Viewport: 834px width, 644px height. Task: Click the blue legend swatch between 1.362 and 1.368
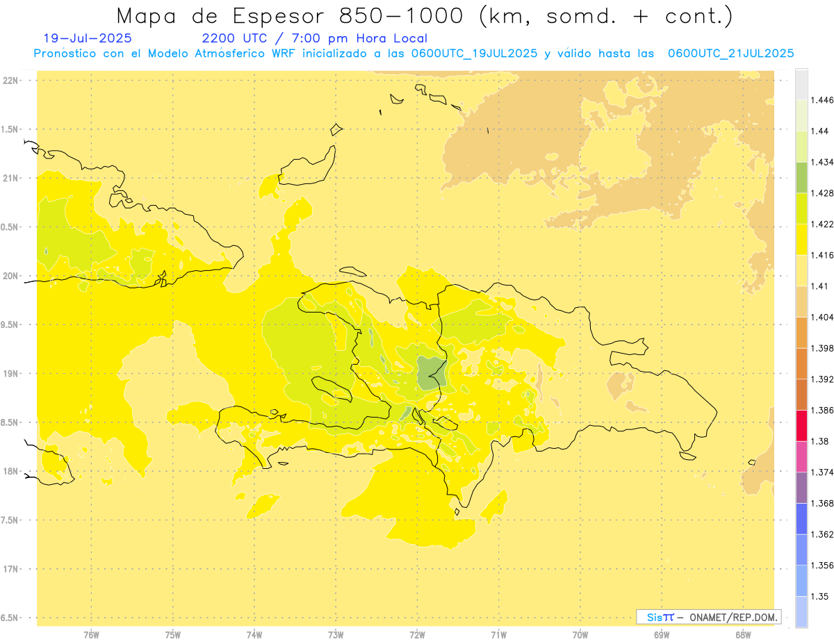[801, 518]
